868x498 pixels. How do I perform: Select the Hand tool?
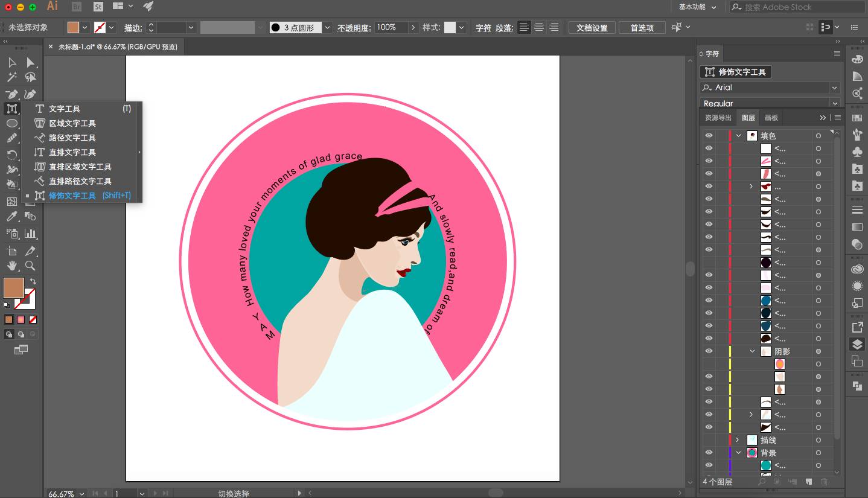coord(11,266)
